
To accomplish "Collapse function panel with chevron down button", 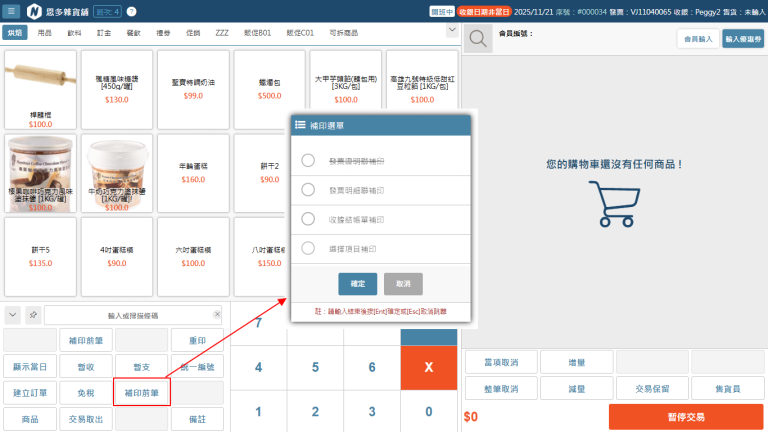I will pyautogui.click(x=13, y=315).
